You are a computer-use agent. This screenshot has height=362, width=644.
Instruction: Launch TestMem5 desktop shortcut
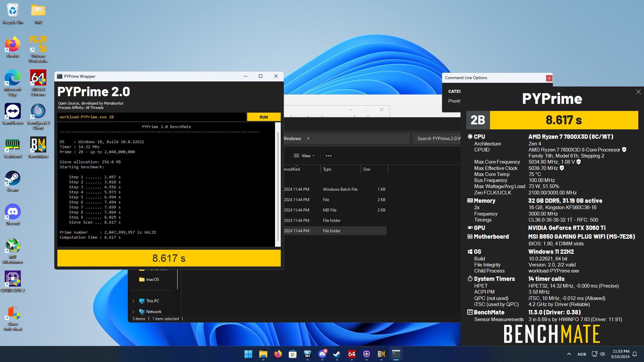[x=13, y=147]
